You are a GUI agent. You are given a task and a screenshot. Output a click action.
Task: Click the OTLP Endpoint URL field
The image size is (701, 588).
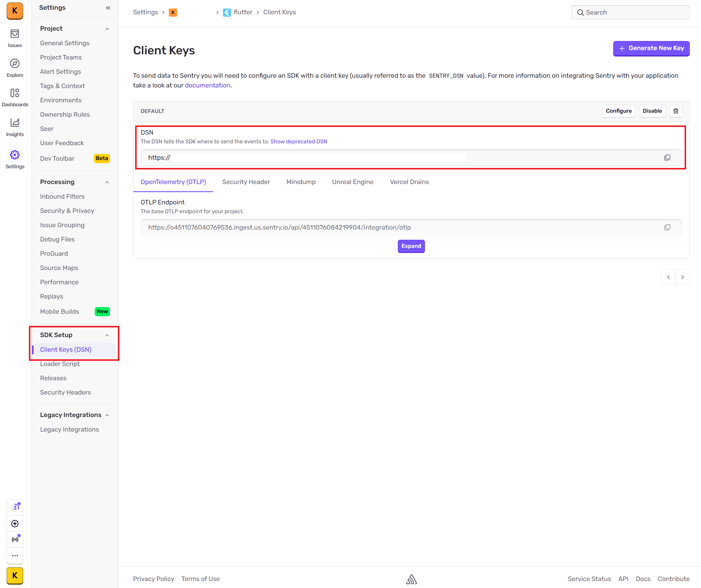(x=411, y=227)
